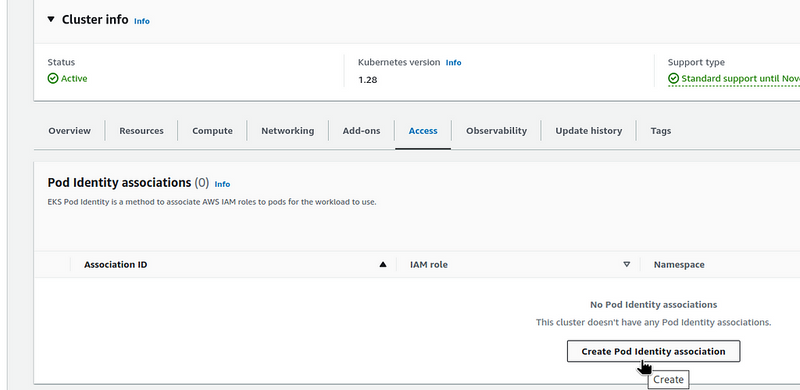Open the Info link beside Cluster info
Image resolution: width=800 pixels, height=390 pixels.
coord(142,21)
